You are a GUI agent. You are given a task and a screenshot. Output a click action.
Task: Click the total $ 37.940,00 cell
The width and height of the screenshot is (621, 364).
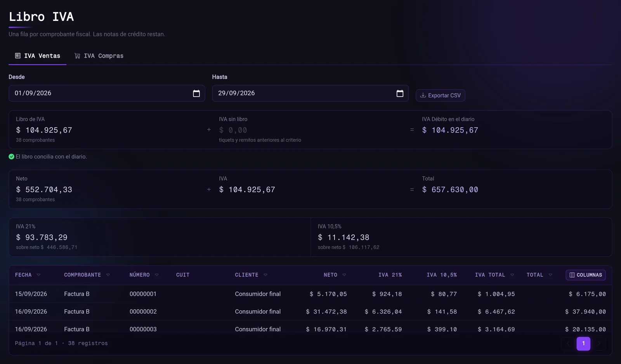585,312
